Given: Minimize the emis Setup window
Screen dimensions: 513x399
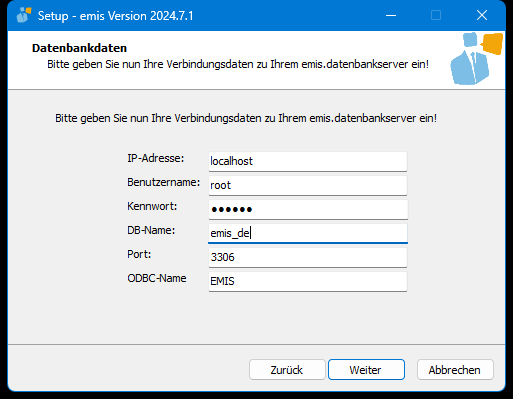Looking at the screenshot, I should click(391, 15).
